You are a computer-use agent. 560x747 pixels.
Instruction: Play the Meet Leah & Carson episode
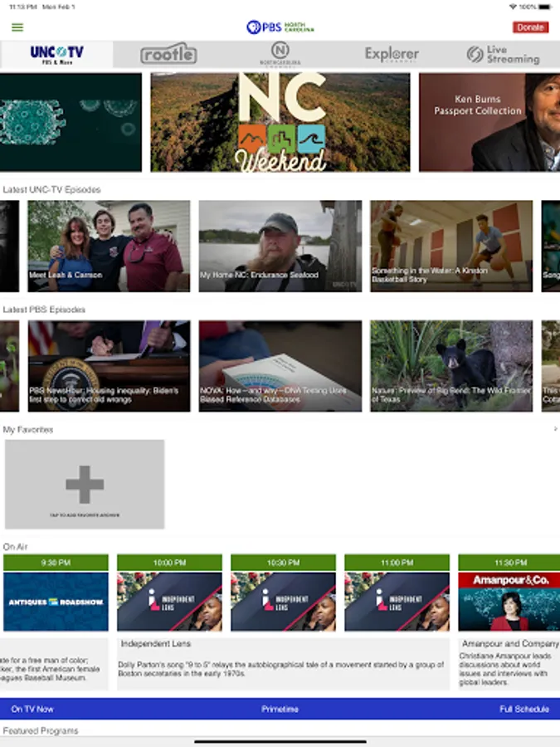pyautogui.click(x=109, y=246)
